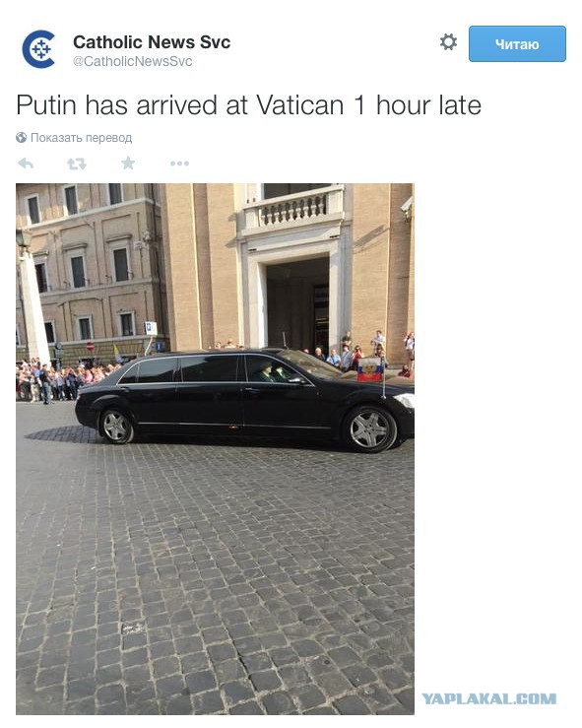Click the Catholic News Svc avatar logo

39,48
